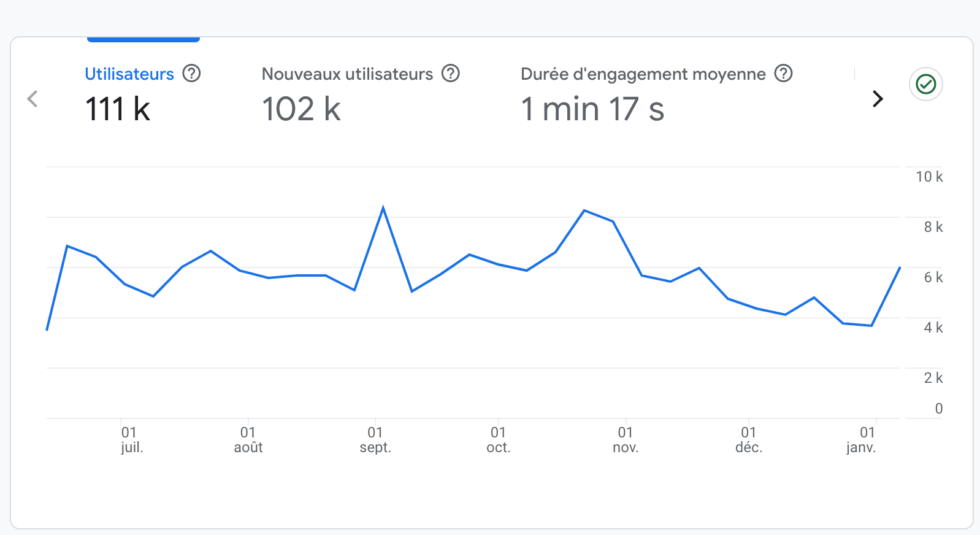Click the help icon next to Nouveaux utilisateurs
The image size is (980, 535).
(x=451, y=74)
